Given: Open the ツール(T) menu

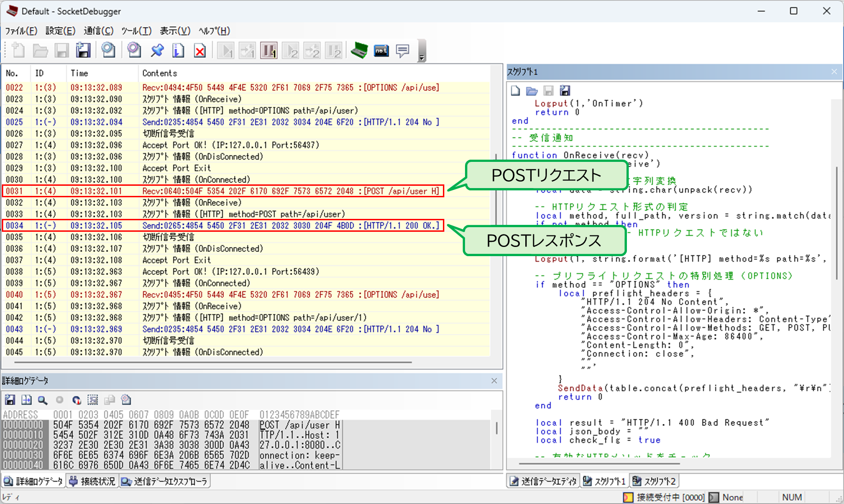Looking at the screenshot, I should pyautogui.click(x=136, y=31).
